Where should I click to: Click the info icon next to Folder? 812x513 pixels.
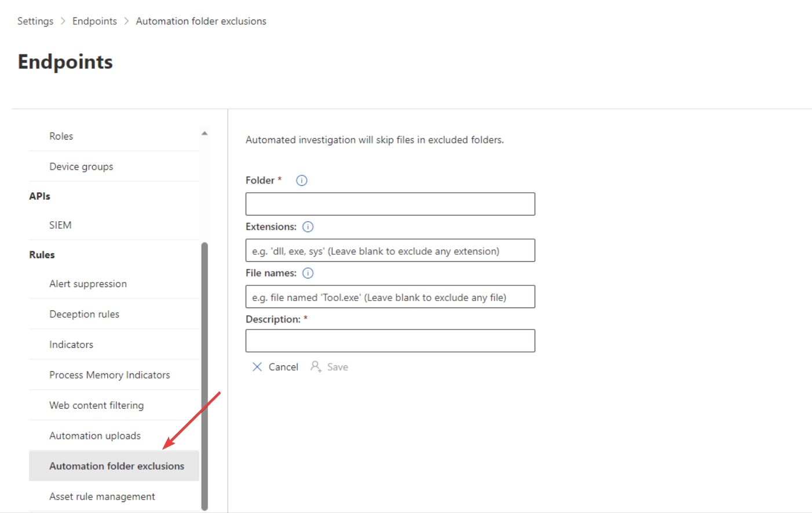click(x=301, y=180)
